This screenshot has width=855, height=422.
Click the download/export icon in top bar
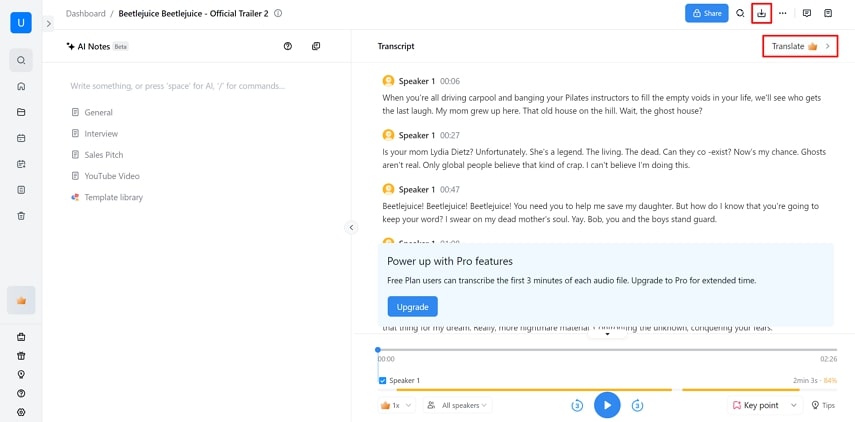762,13
